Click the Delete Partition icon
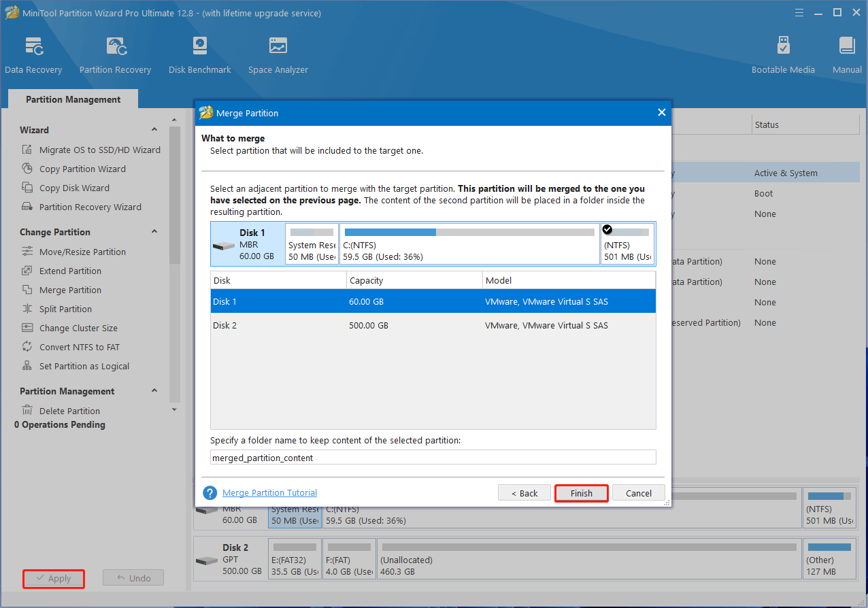 [x=27, y=411]
